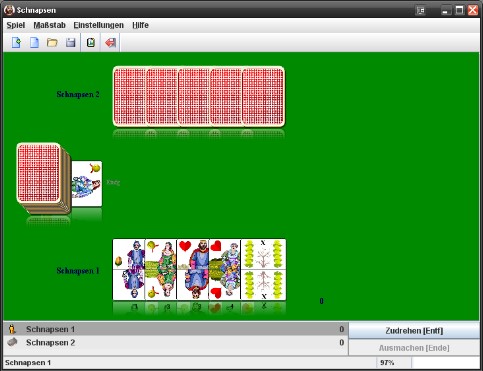
Task: Click the Ausmachen [Ende] button
Action: click(414, 348)
